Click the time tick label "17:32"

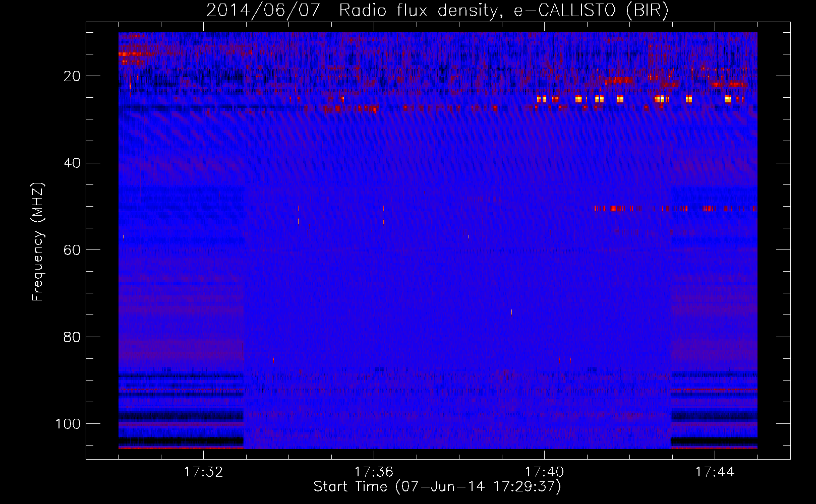pyautogui.click(x=203, y=472)
